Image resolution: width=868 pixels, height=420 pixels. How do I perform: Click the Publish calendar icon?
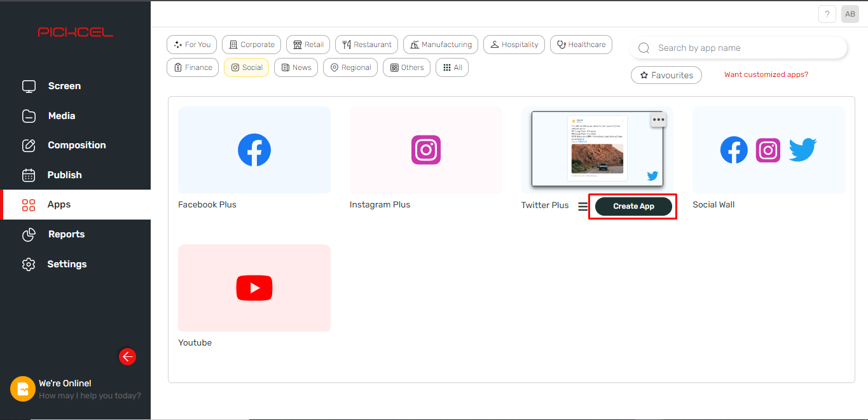(29, 175)
